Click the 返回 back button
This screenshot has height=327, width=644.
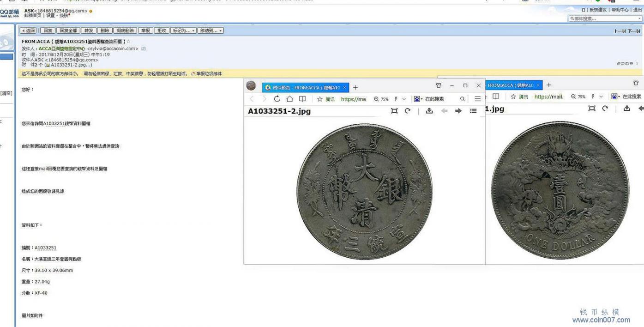pos(28,30)
